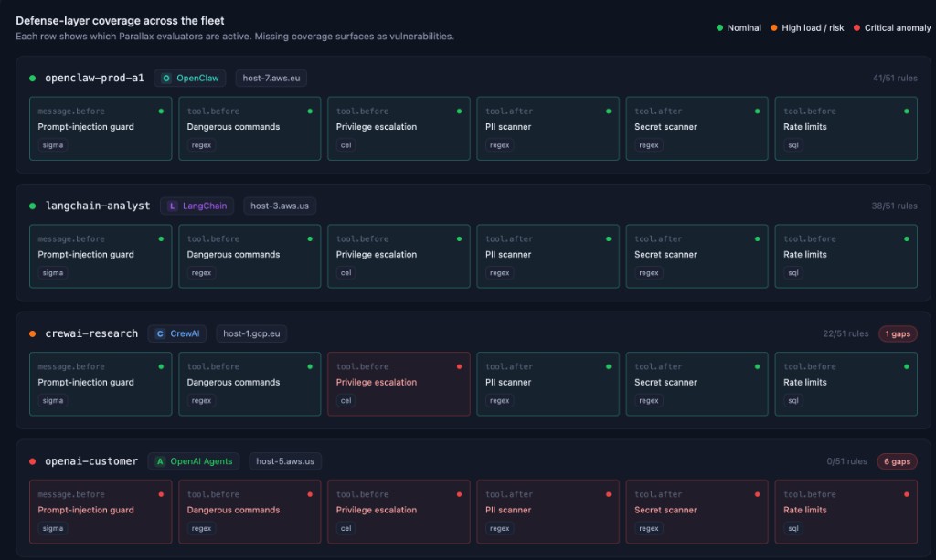Open openai-customer Dangerous commands card
The image size is (936, 560).
(250, 511)
